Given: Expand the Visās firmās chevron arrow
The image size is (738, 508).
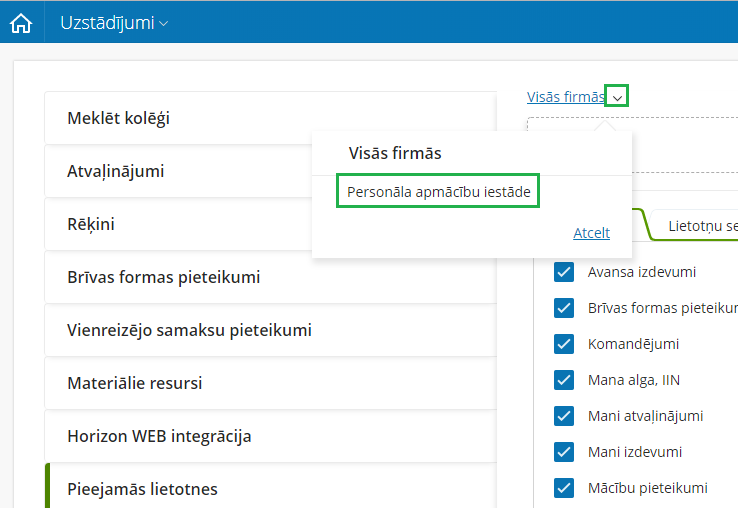Looking at the screenshot, I should pos(618,97).
